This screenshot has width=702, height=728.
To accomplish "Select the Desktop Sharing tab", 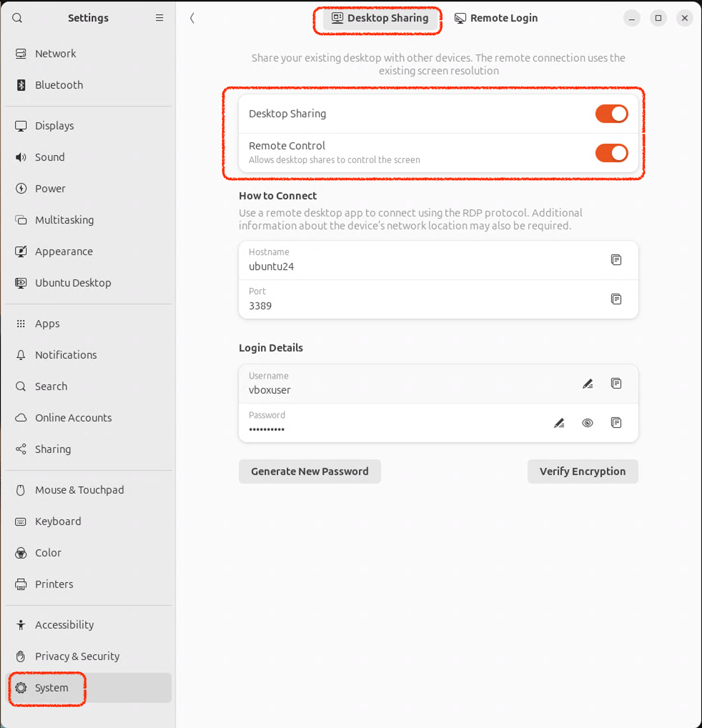I will tap(380, 18).
